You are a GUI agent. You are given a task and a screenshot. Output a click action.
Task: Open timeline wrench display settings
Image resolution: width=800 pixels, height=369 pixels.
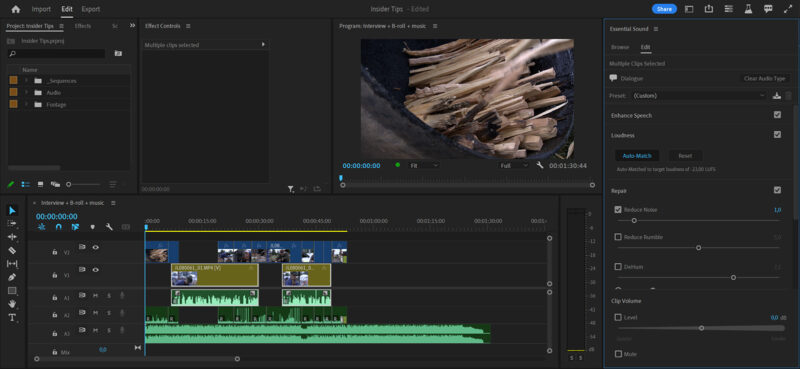(109, 227)
